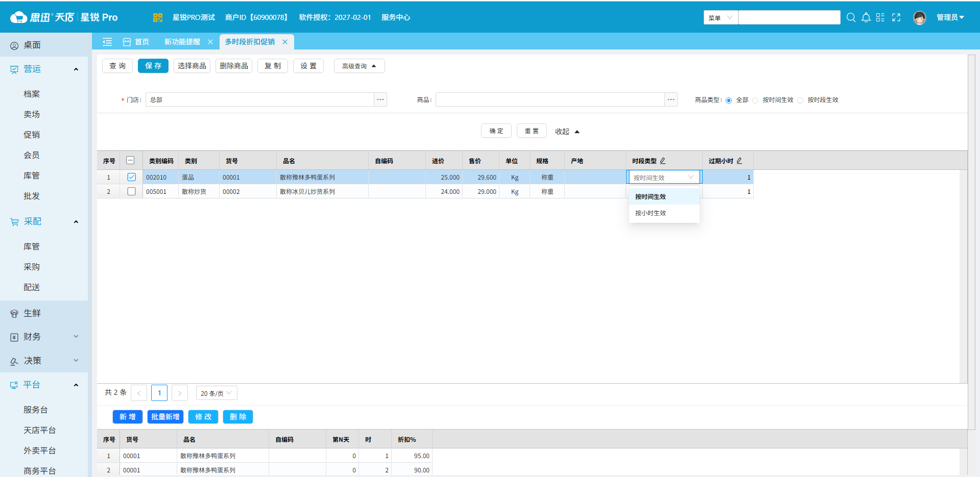The width and height of the screenshot is (980, 477).
Task: Click edit pencil icon beside 时段类型
Action: coord(663,161)
